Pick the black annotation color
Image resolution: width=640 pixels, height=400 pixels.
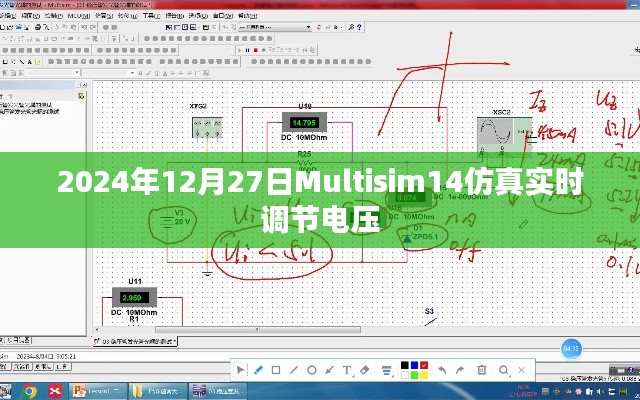(x=404, y=365)
